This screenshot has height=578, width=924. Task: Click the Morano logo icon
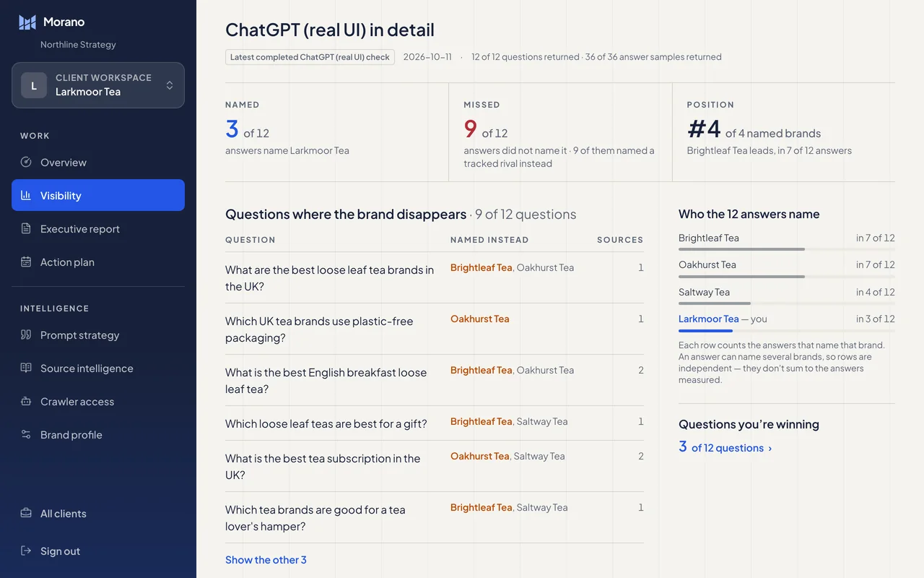pyautogui.click(x=27, y=22)
